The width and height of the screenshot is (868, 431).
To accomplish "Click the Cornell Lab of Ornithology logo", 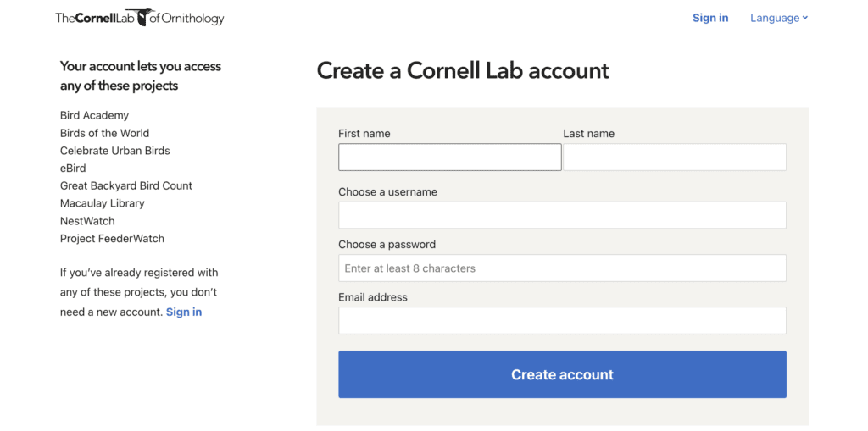I will tap(140, 18).
